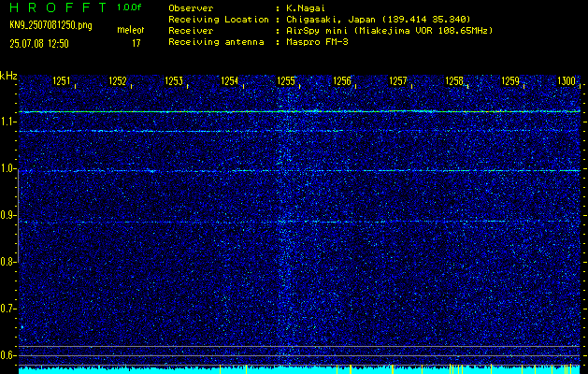Click the 1253 time marker

click(x=174, y=81)
